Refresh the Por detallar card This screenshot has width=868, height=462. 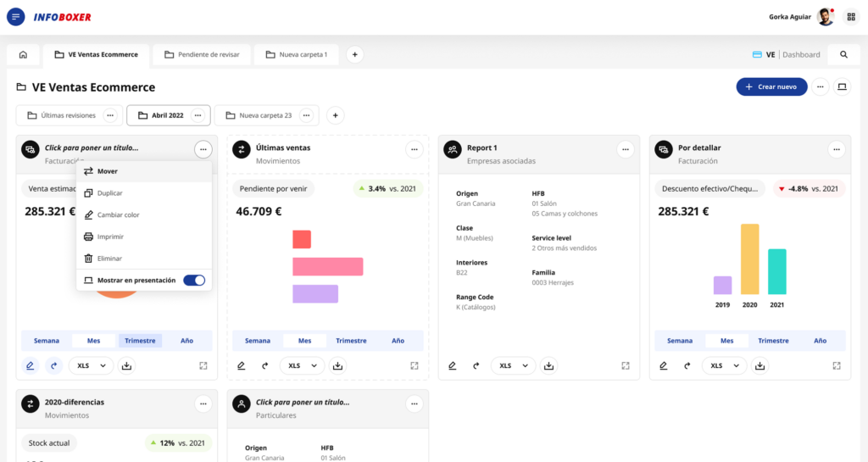coord(687,366)
